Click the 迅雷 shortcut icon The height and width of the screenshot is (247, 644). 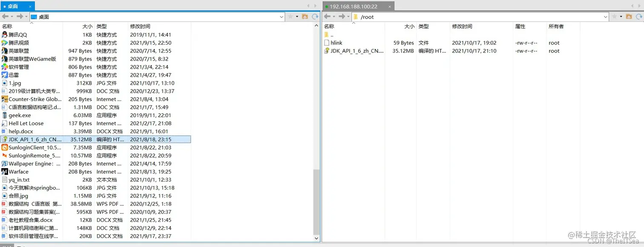(5, 75)
